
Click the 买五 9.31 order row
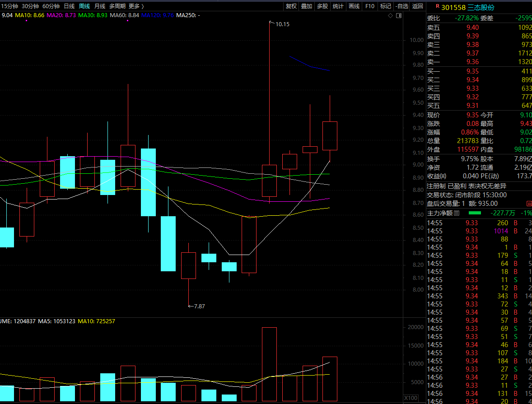click(479, 106)
